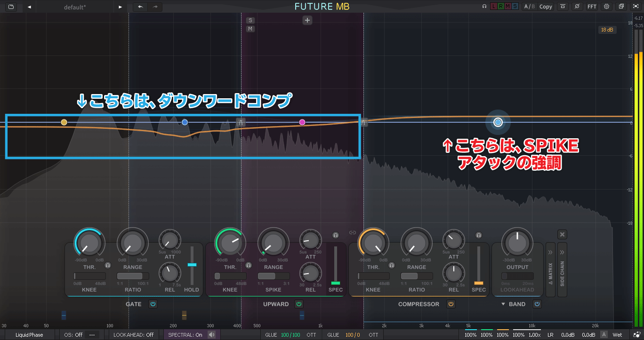Close the band panel with X icon
Image resolution: width=644 pixels, height=340 pixels.
(x=562, y=234)
